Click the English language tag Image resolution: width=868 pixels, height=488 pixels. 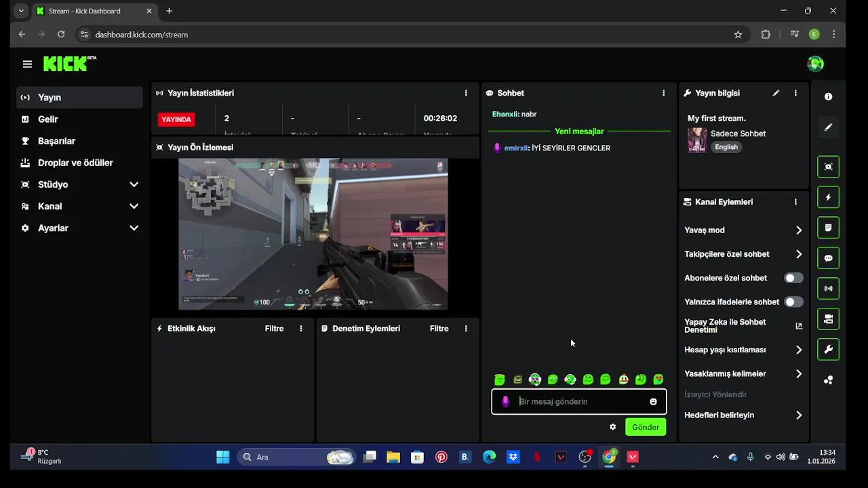pyautogui.click(x=726, y=147)
